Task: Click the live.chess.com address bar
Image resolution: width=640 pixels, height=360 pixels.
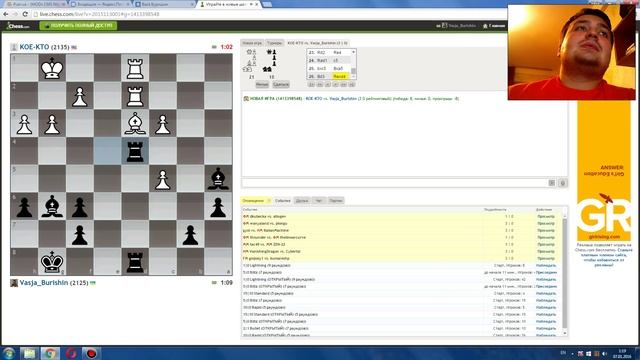Action: (269, 14)
